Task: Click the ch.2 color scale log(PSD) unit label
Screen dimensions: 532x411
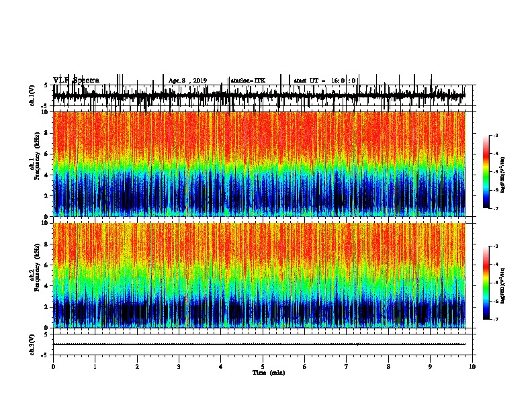Action: pyautogui.click(x=503, y=285)
